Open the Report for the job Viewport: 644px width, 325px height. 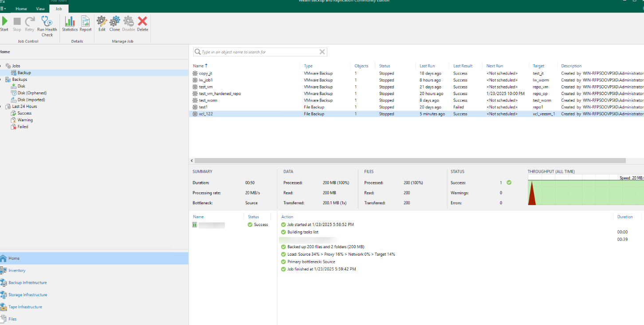(x=86, y=24)
